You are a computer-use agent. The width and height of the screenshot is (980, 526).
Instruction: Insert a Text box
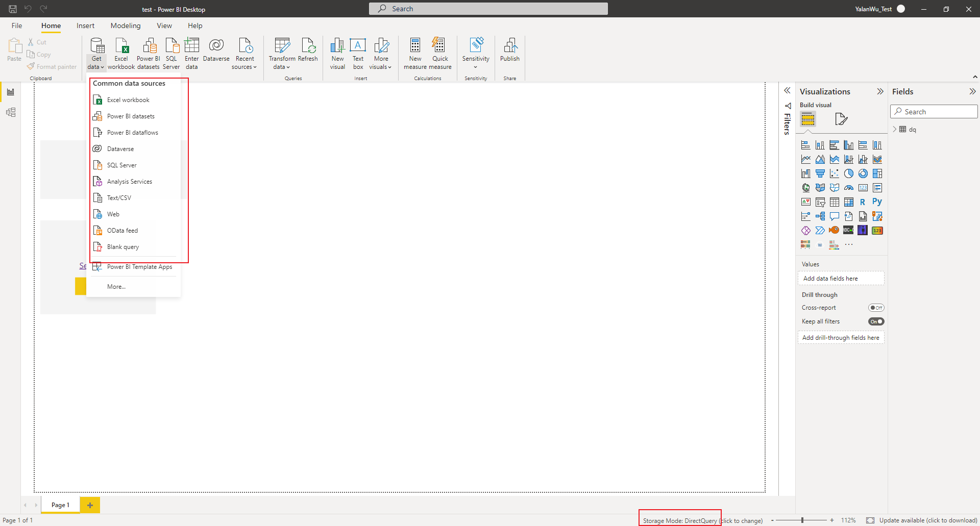[358, 53]
